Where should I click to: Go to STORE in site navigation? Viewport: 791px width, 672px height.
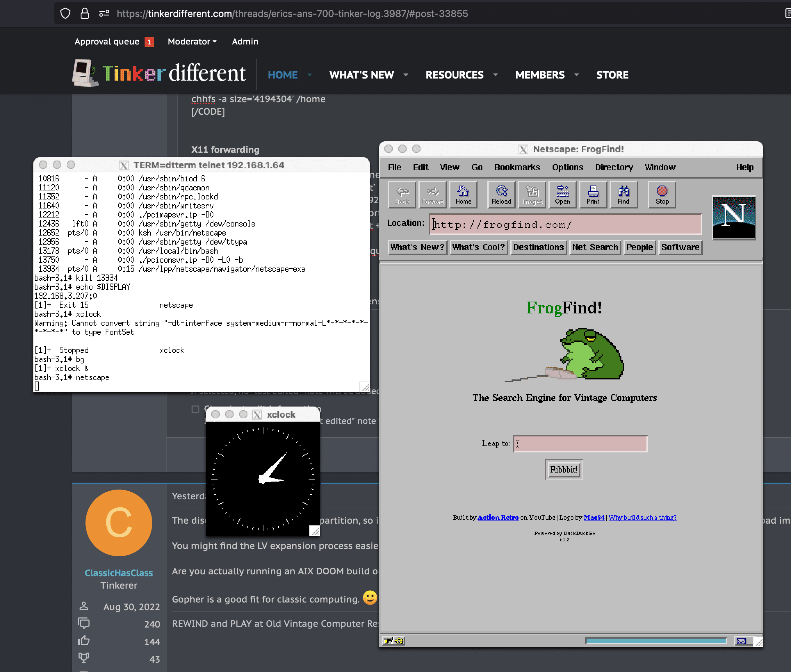(612, 75)
